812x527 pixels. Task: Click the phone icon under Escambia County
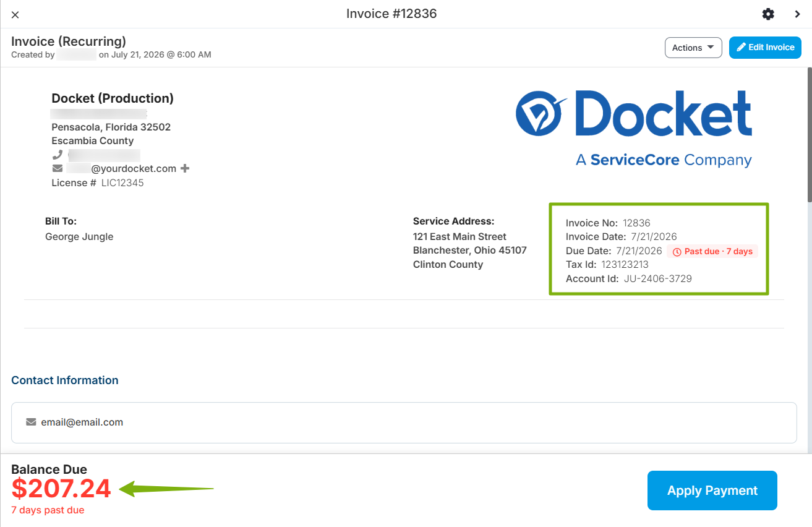(58, 155)
